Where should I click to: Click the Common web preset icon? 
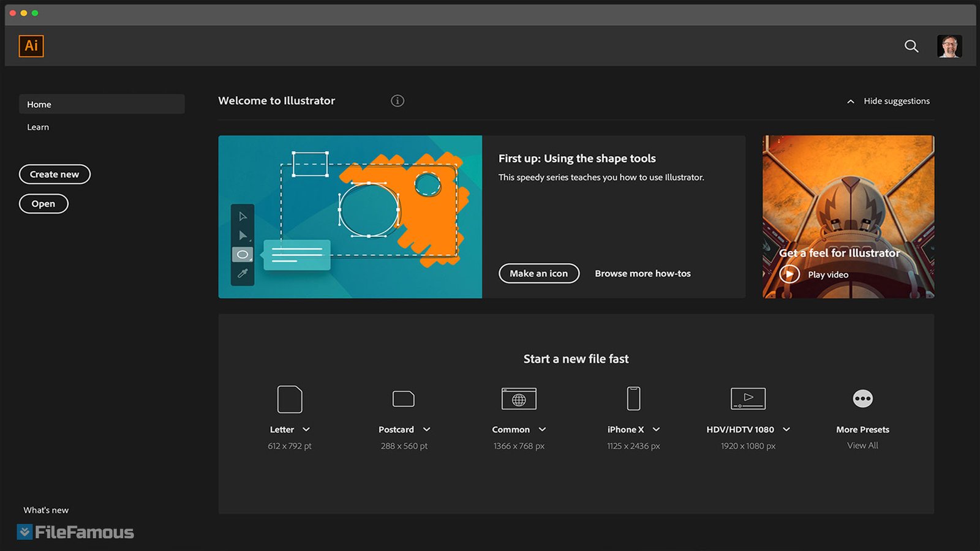point(519,399)
